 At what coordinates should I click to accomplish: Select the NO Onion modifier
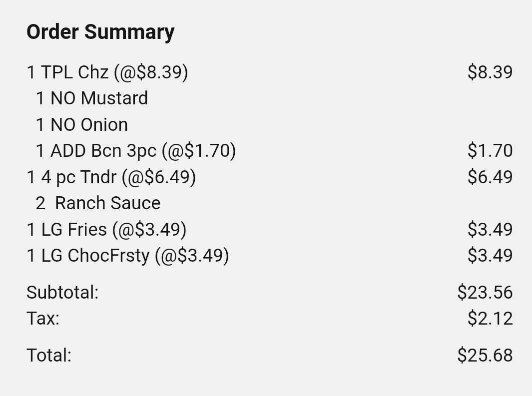82,124
